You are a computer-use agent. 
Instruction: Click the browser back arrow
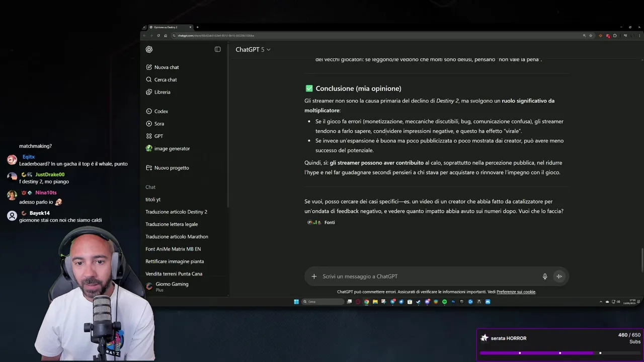(x=144, y=36)
